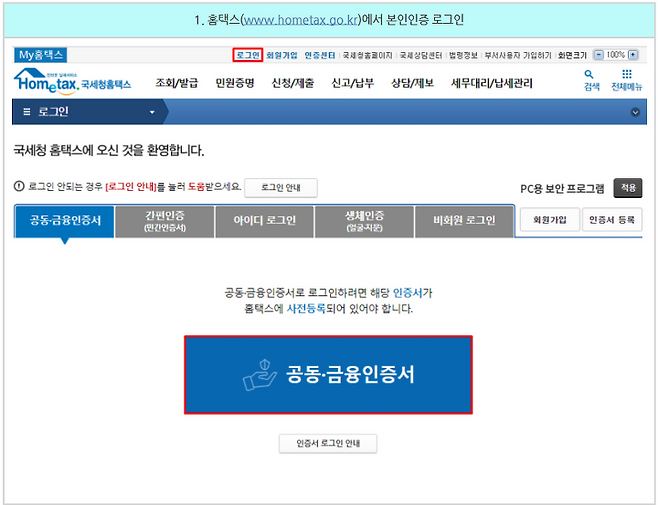Open the 국세상담센터 link
Viewport: 658px width, 505px height.
click(420, 55)
